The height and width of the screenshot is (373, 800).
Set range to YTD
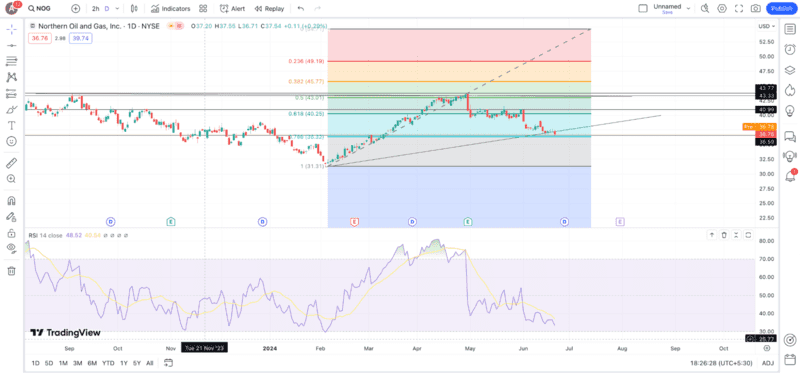[108, 363]
